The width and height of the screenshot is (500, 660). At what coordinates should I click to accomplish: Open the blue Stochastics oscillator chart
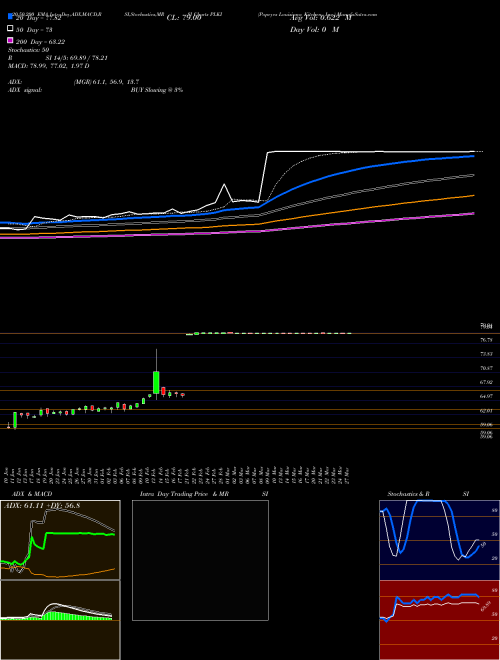tap(439, 540)
